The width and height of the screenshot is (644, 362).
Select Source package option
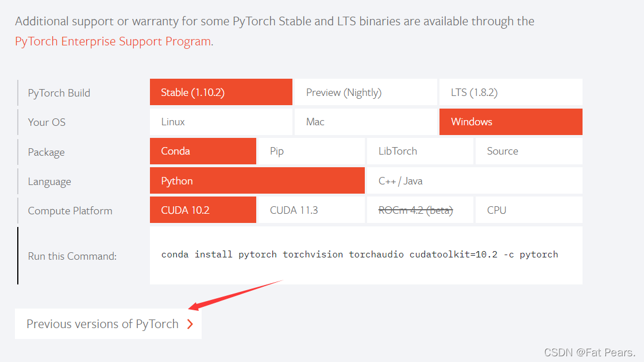coord(529,151)
